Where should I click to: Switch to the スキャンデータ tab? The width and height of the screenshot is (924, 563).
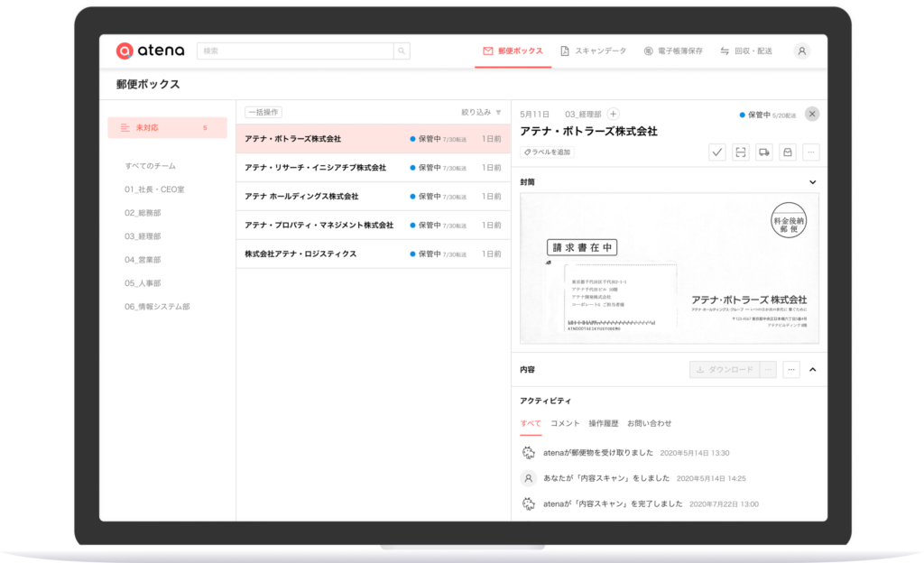click(x=593, y=51)
